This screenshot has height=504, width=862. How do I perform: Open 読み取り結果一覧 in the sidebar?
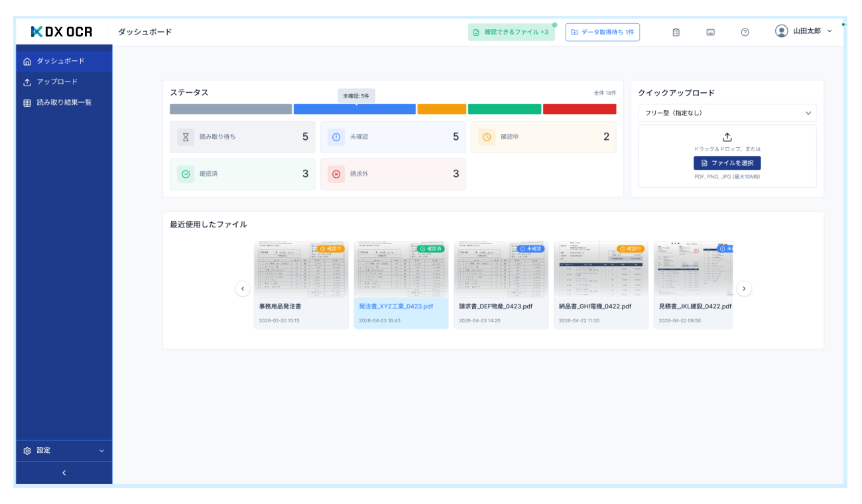pos(64,103)
